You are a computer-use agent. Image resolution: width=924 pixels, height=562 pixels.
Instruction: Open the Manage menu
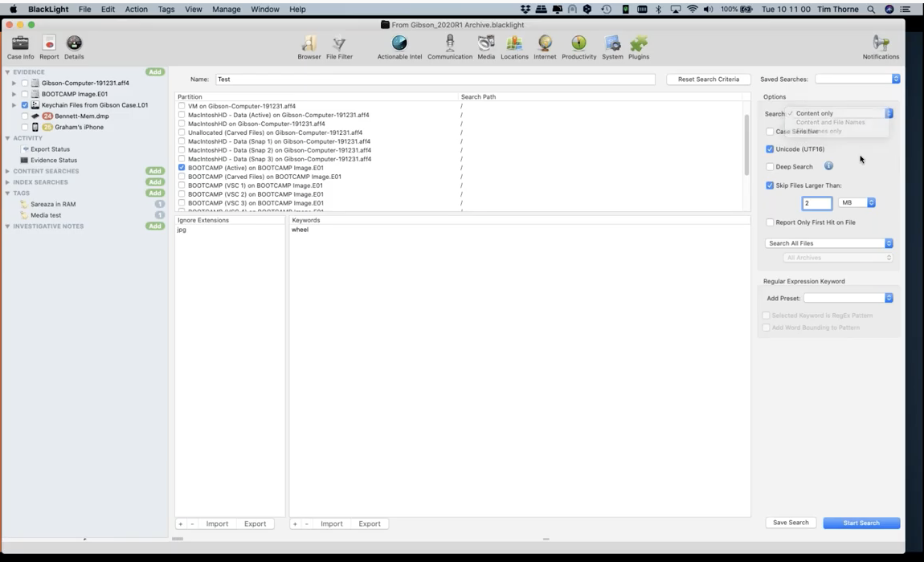coord(226,9)
